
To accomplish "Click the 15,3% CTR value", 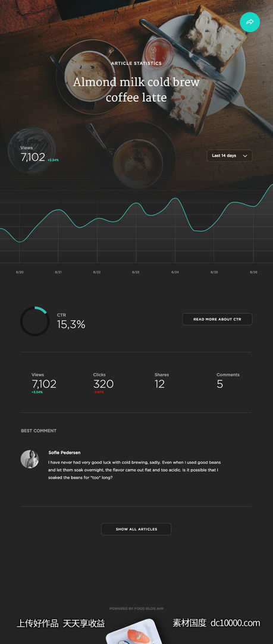I will (71, 324).
